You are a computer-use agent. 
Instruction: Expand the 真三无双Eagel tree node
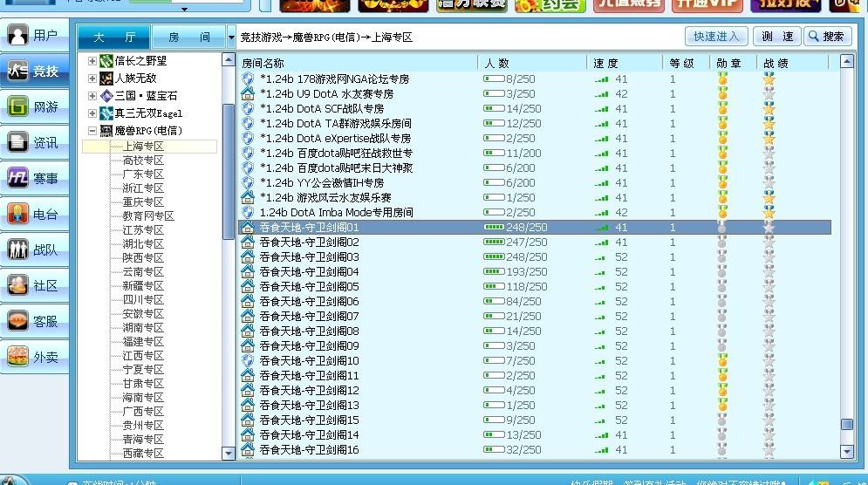pyautogui.click(x=92, y=113)
